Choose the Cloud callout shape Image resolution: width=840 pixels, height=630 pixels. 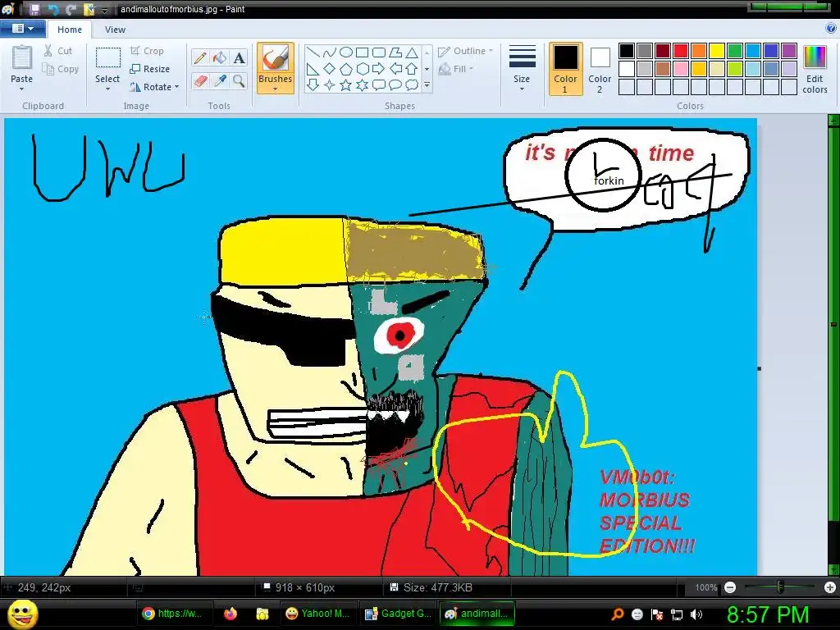[x=412, y=84]
